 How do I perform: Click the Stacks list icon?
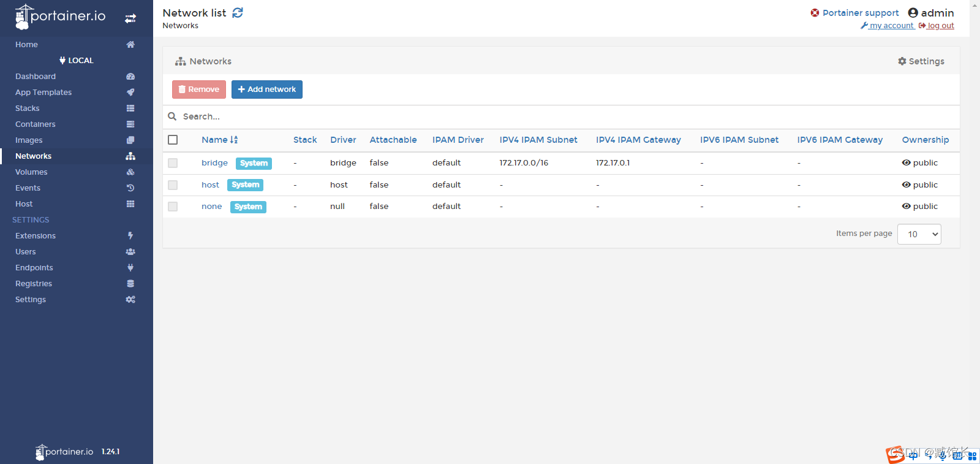point(130,108)
